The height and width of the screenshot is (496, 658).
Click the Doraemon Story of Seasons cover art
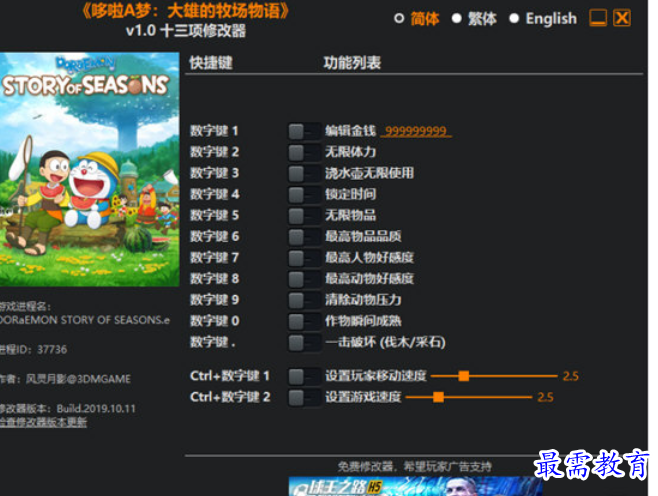89,170
